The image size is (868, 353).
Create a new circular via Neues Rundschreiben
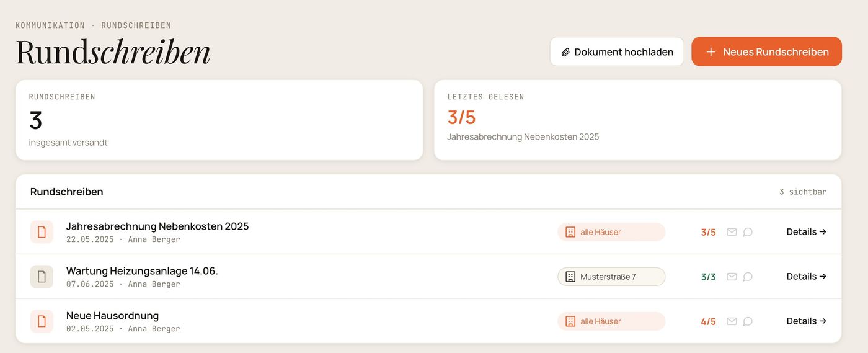tap(766, 51)
